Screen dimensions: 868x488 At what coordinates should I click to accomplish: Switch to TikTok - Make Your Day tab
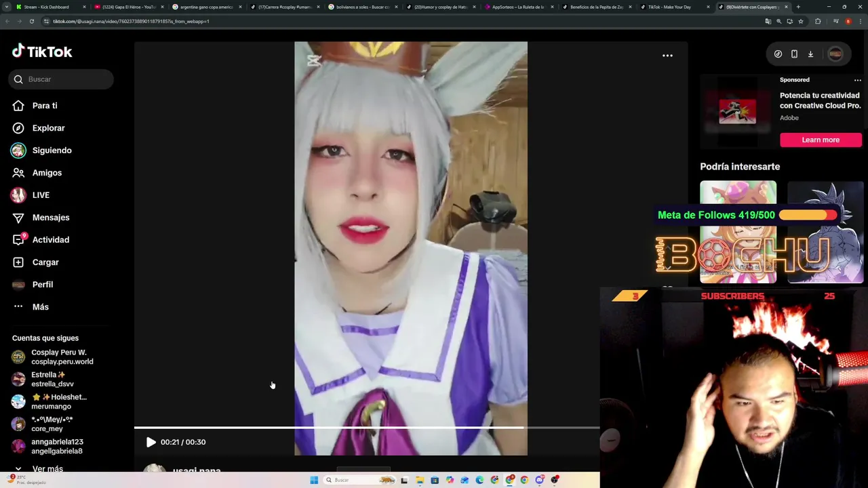(674, 7)
